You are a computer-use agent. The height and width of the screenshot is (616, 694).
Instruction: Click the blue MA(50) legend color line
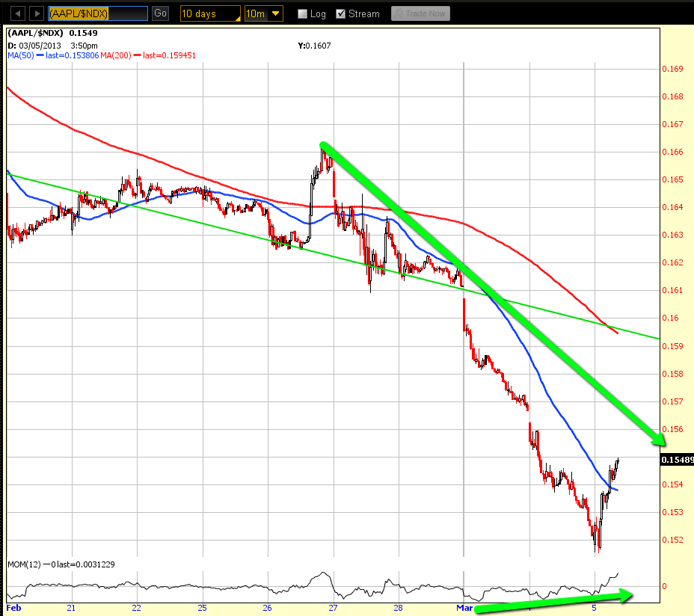point(40,55)
